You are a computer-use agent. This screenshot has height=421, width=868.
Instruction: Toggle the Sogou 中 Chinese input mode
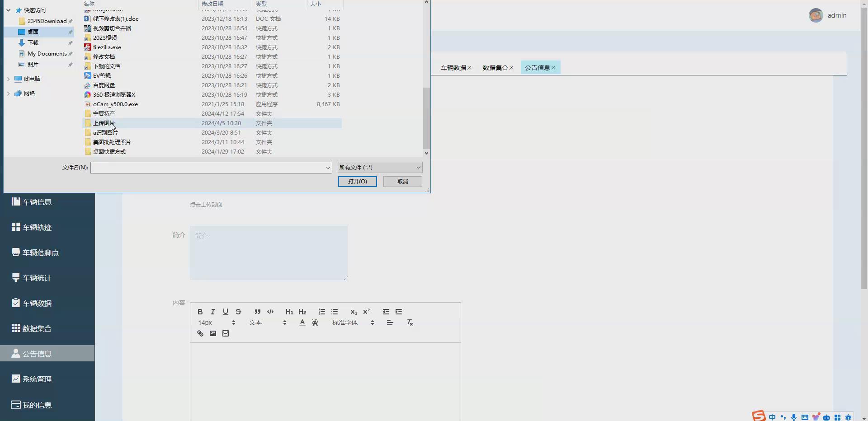click(772, 417)
